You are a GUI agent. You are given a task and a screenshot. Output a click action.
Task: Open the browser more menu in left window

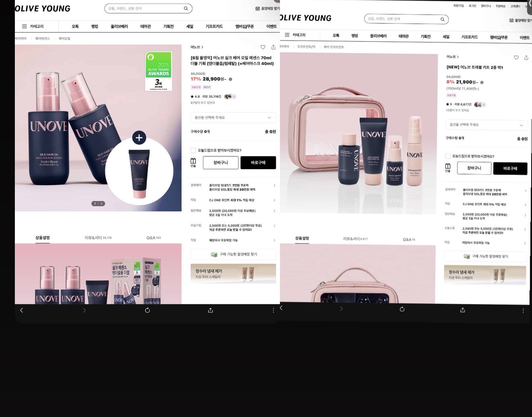[x=273, y=310]
